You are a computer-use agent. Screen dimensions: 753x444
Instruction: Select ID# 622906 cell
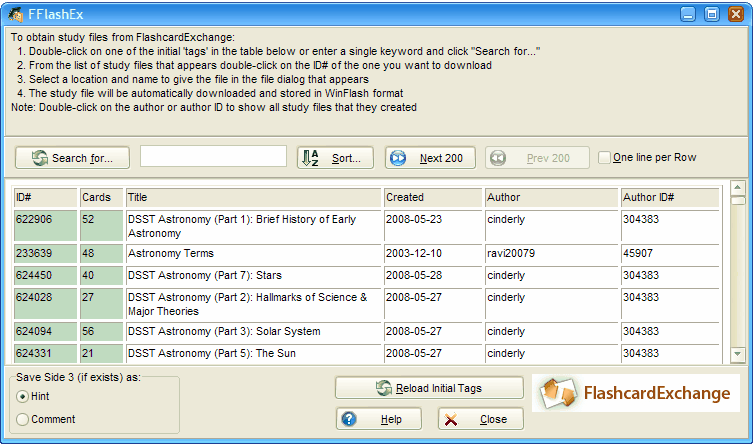(45, 226)
